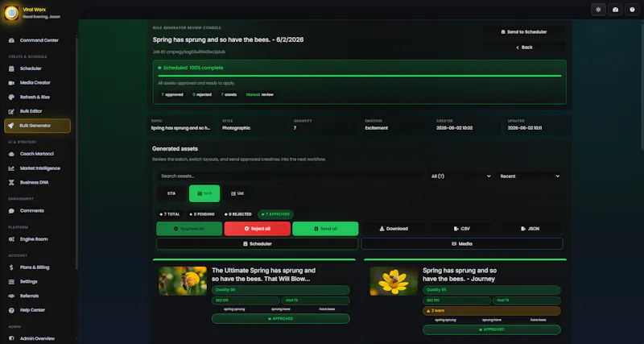644x344 pixels.
Task: Click the Send all button
Action: click(325, 229)
